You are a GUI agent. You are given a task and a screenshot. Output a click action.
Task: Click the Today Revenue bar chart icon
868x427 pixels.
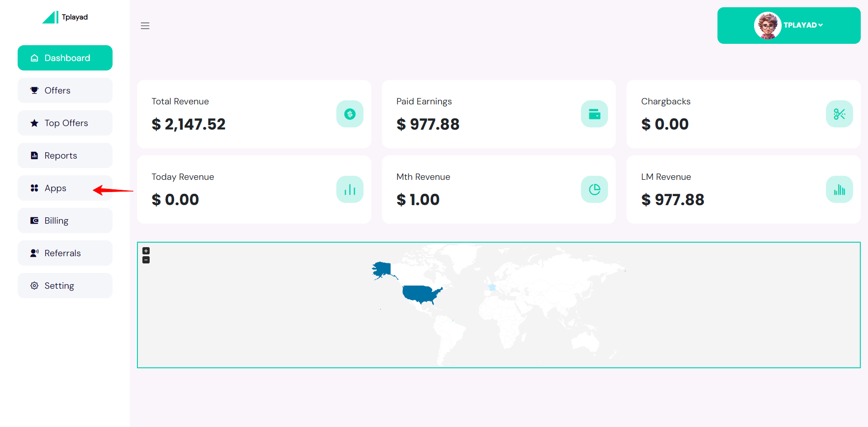pos(349,189)
